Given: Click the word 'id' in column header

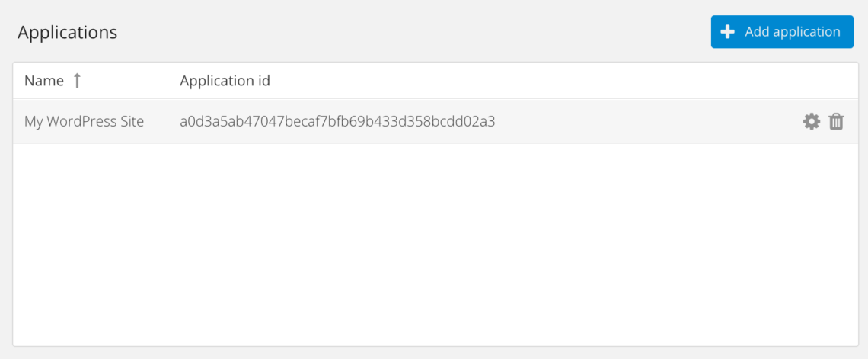Looking at the screenshot, I should coord(263,81).
